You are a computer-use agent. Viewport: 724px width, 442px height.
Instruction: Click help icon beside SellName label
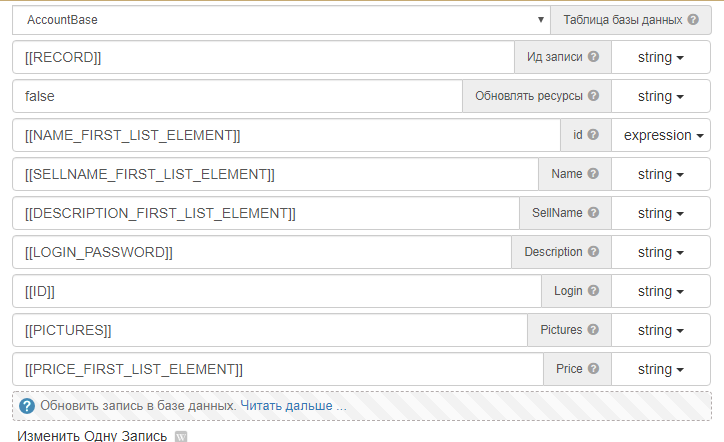click(x=593, y=213)
